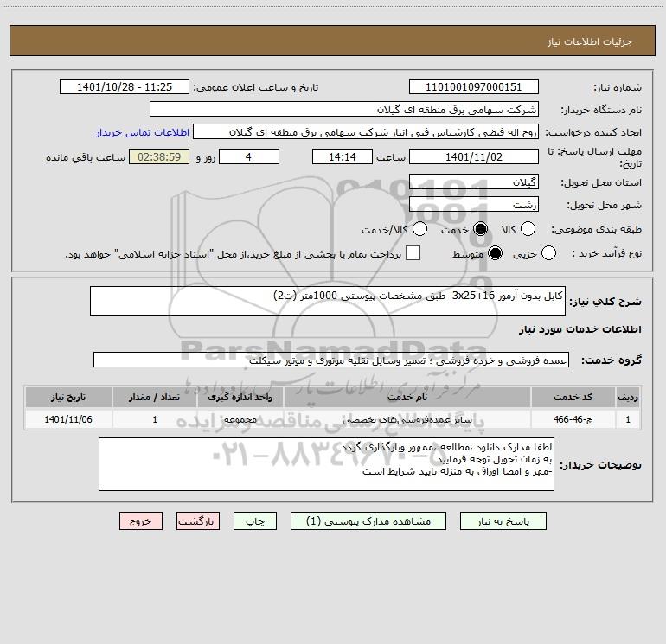Click the days remaining field 4
Image resolution: width=666 pixels, height=644 pixels.
click(x=249, y=156)
